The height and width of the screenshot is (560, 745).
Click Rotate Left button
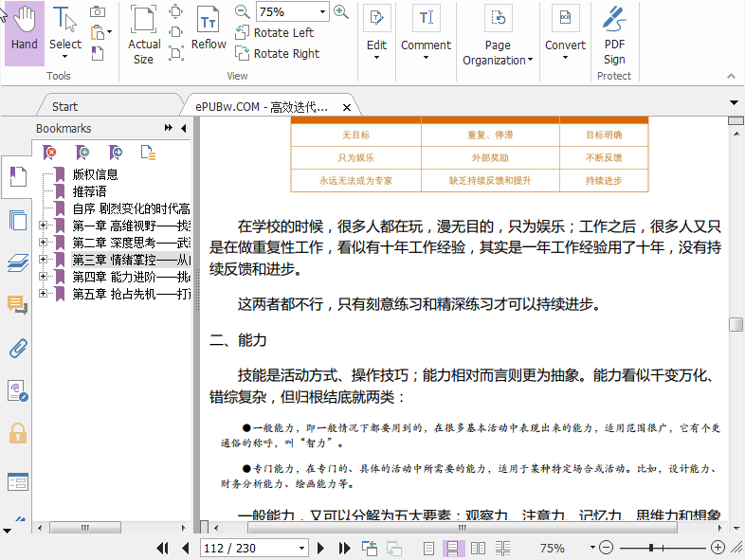pyautogui.click(x=274, y=33)
